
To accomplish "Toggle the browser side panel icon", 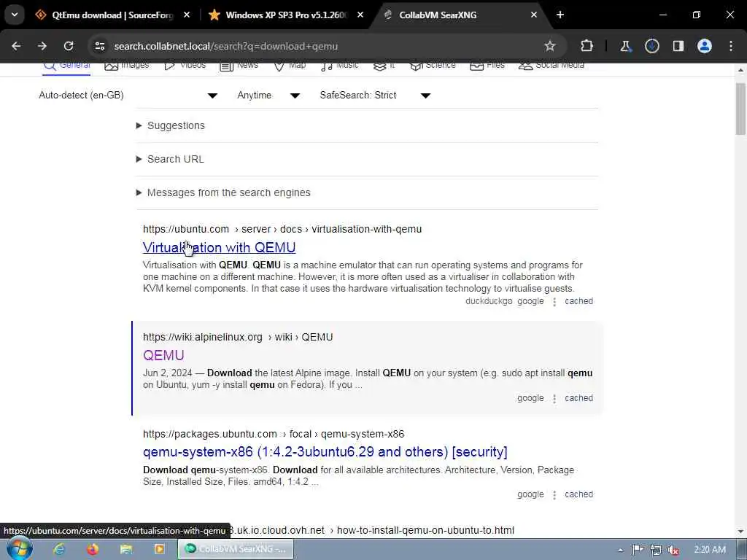I will point(678,46).
